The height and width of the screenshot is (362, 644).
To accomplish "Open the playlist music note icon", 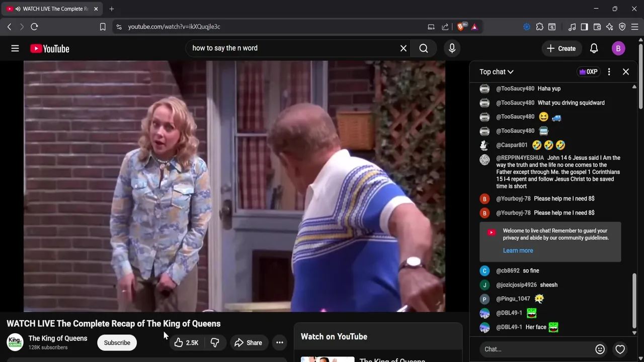I will pos(572,27).
